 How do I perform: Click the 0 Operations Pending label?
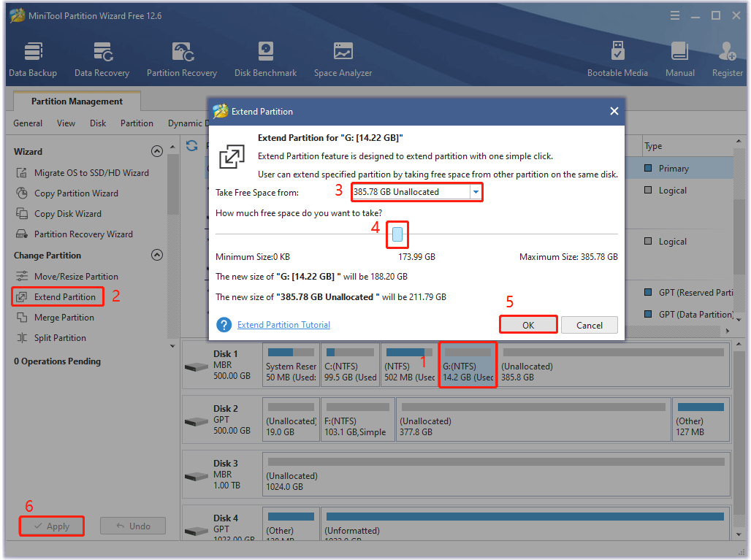pos(58,361)
